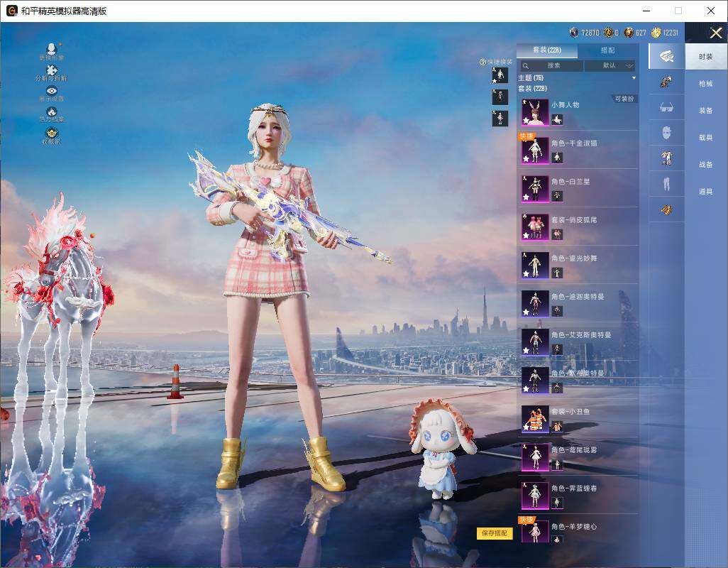728x568 pixels.
Task: Switch to 枪械 tab
Action: [706, 84]
